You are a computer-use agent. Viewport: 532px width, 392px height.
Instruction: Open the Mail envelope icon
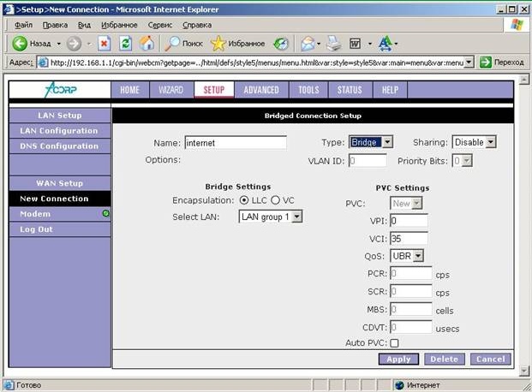point(308,44)
